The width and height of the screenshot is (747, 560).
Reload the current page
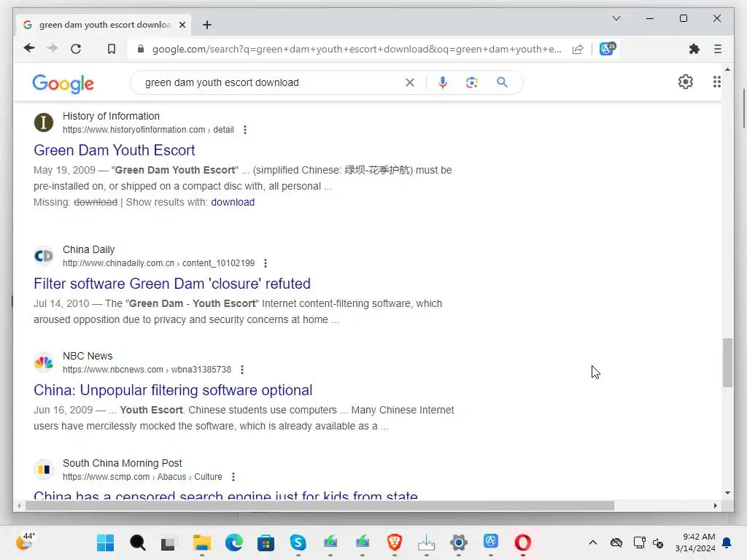[x=76, y=49]
